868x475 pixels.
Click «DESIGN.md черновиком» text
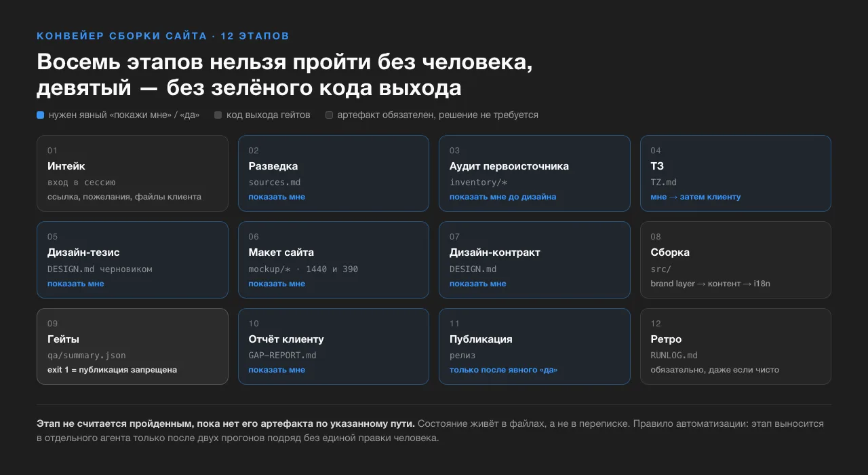point(100,269)
